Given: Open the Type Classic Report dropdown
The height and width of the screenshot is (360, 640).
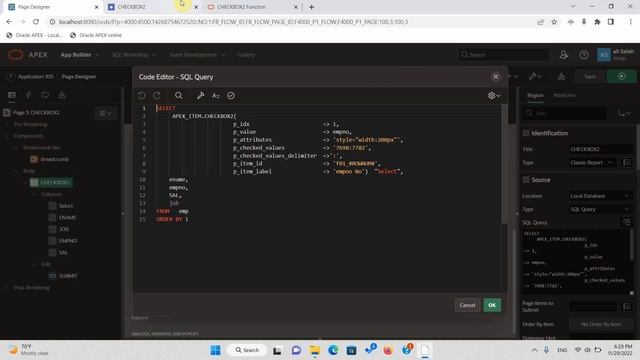Looking at the screenshot, I should pyautogui.click(x=592, y=162).
